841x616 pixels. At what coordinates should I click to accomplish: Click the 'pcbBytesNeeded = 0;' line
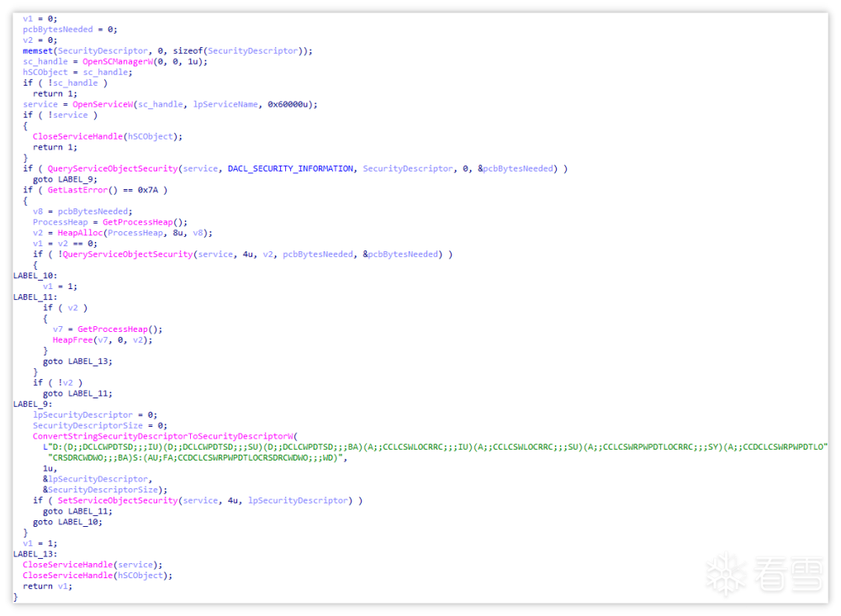pos(70,29)
